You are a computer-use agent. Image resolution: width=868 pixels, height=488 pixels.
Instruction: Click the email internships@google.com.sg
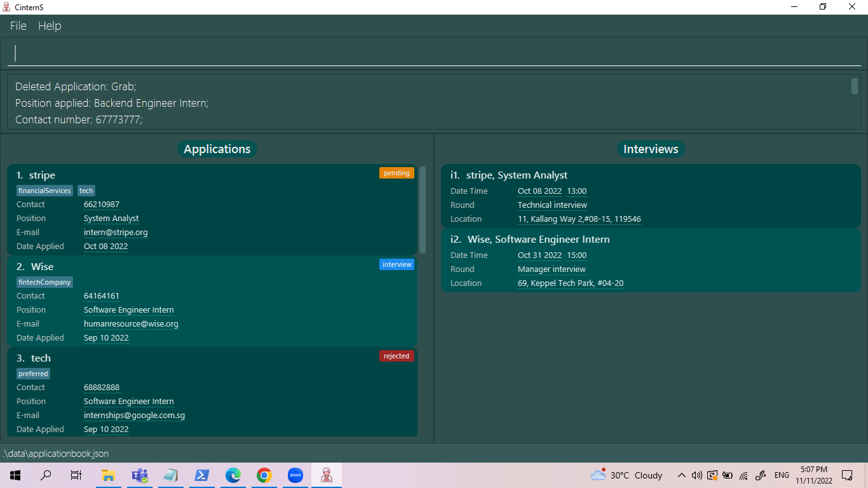pyautogui.click(x=135, y=416)
